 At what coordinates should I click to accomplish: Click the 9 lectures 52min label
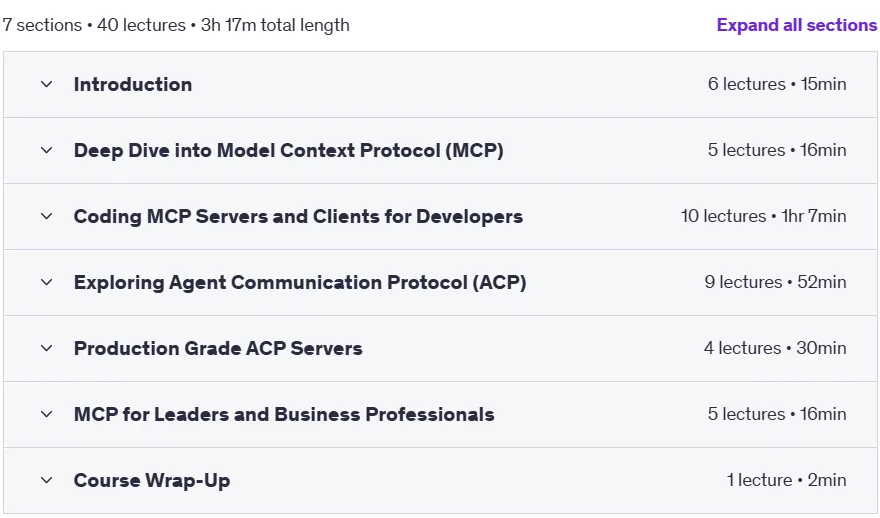pyautogui.click(x=775, y=282)
